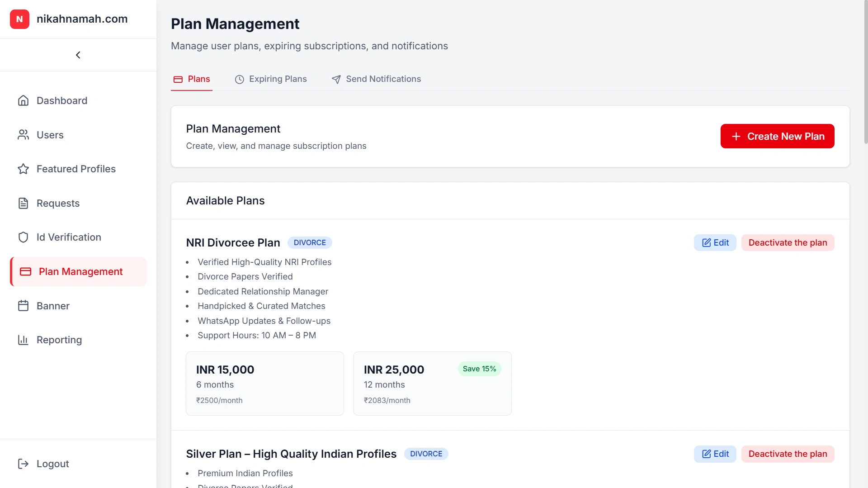Collapse the sidebar using the chevron

[78, 55]
